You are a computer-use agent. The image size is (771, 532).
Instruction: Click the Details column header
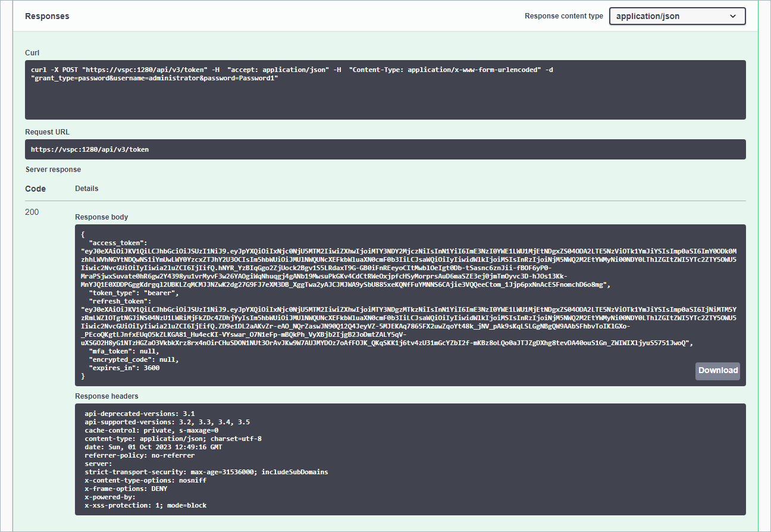87,189
